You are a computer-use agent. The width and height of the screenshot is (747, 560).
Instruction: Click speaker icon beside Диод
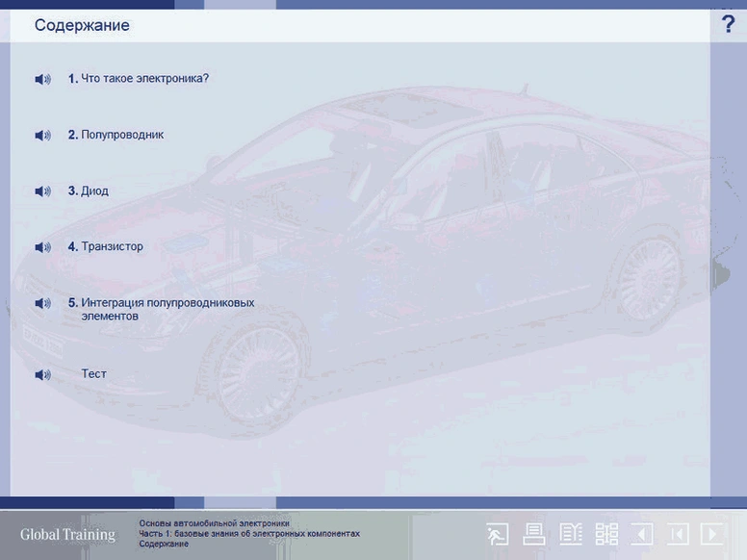click(x=42, y=191)
